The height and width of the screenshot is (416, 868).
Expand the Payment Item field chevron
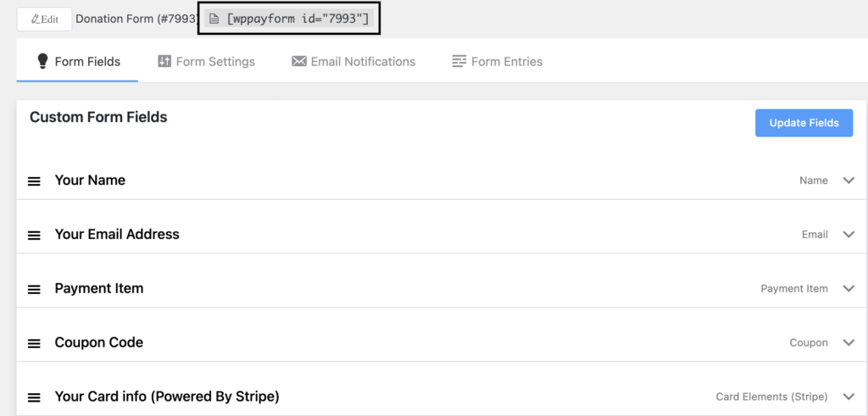coord(849,289)
